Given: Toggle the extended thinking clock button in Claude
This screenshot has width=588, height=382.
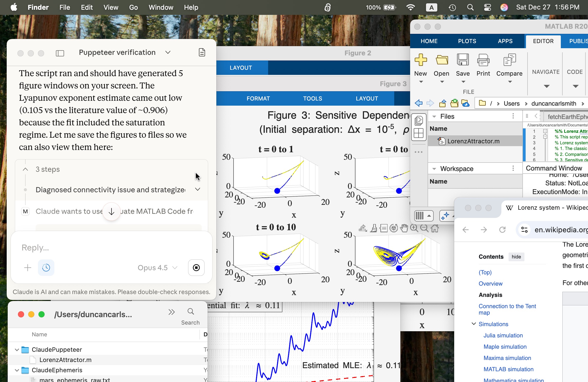Looking at the screenshot, I should click(x=46, y=268).
